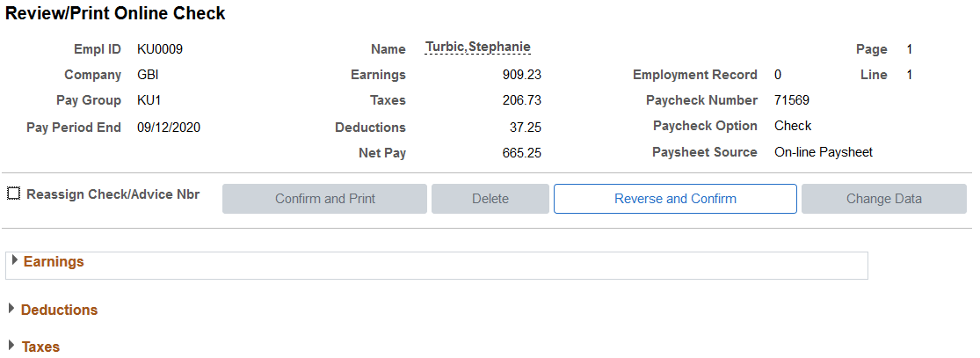Screen dimensions: 980x358
Task: Click the Pay Period End date 09/12/2020
Action: (169, 128)
